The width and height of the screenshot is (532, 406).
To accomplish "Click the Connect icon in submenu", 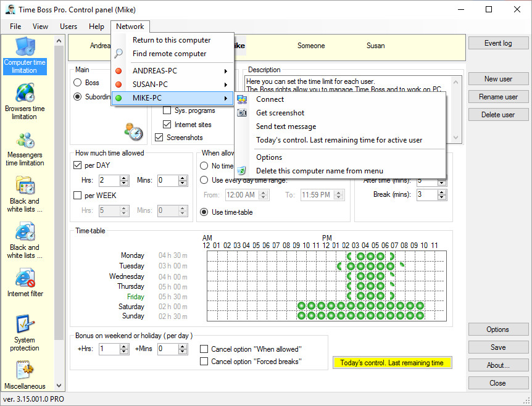I will point(242,99).
